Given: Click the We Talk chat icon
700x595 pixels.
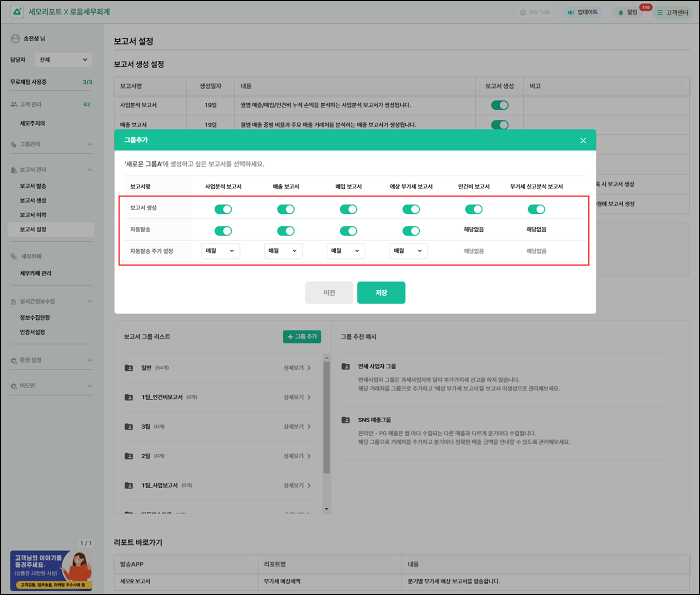Looking at the screenshot, I should [523, 12].
